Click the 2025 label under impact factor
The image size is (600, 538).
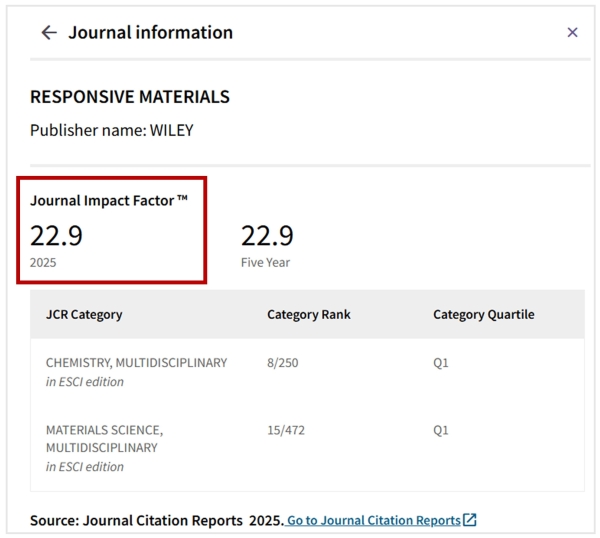(x=43, y=263)
